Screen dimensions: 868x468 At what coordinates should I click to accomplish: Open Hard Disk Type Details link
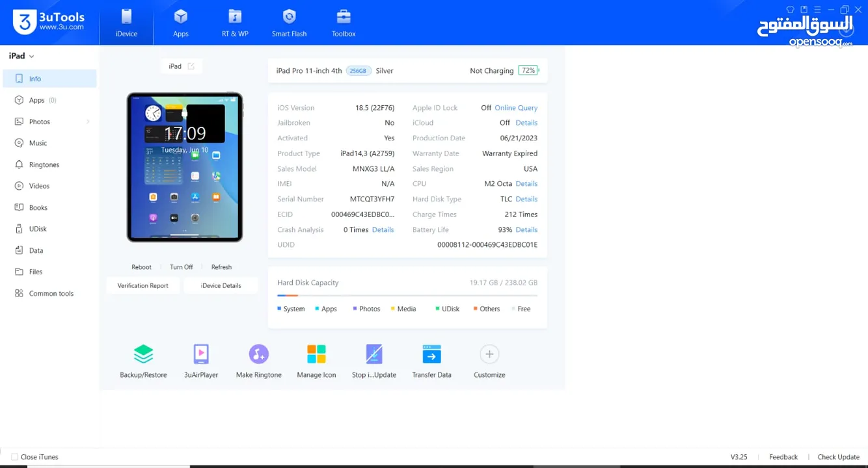tap(526, 199)
